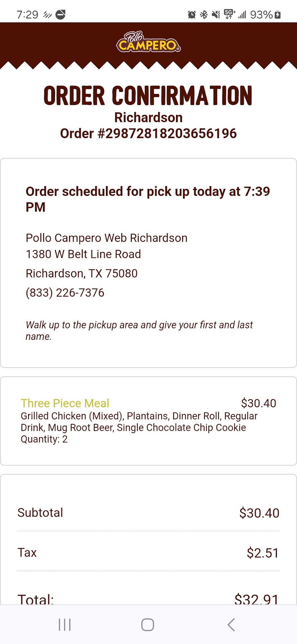Image resolution: width=297 pixels, height=644 pixels.
Task: Tap the Pollo Campero logo
Action: pyautogui.click(x=148, y=42)
